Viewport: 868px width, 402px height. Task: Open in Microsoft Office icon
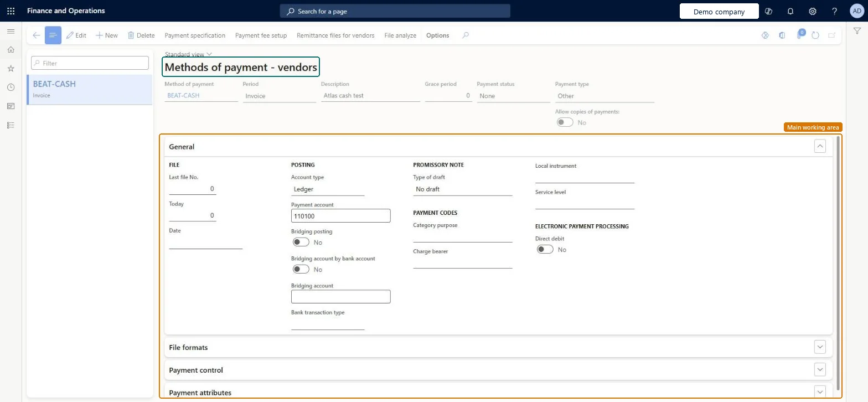click(x=782, y=35)
